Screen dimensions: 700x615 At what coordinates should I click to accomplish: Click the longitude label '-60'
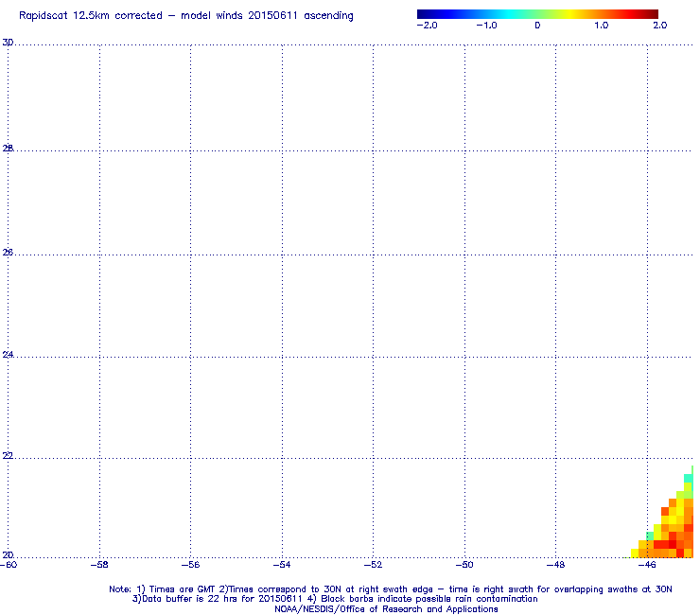click(x=9, y=565)
